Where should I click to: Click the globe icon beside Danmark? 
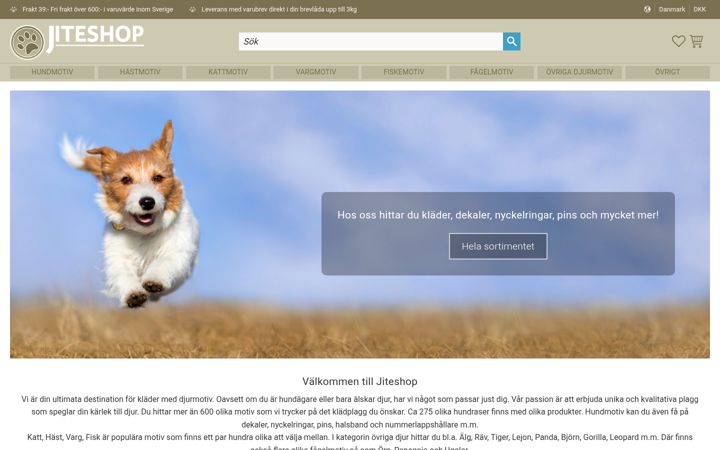(x=647, y=9)
